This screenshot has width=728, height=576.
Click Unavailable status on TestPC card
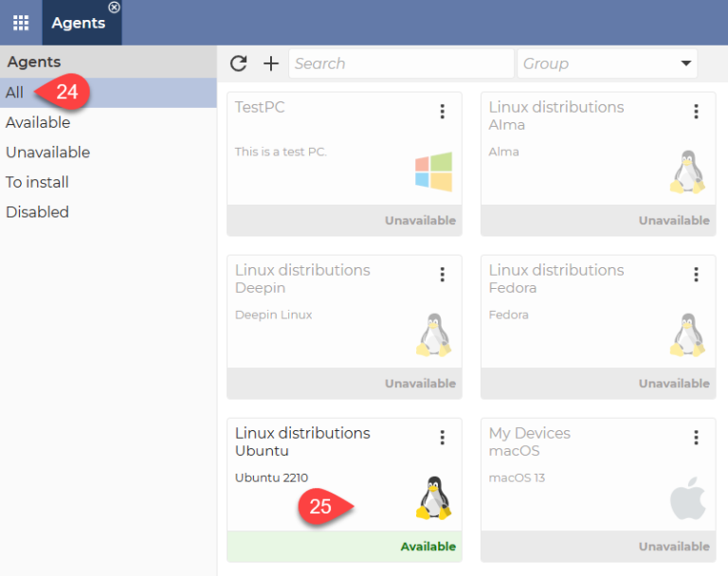coord(420,221)
